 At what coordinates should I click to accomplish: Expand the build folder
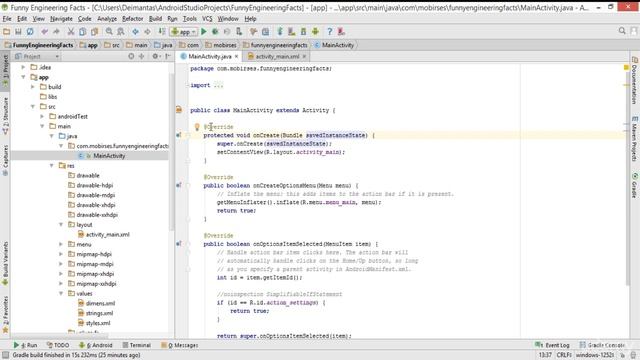coord(33,87)
